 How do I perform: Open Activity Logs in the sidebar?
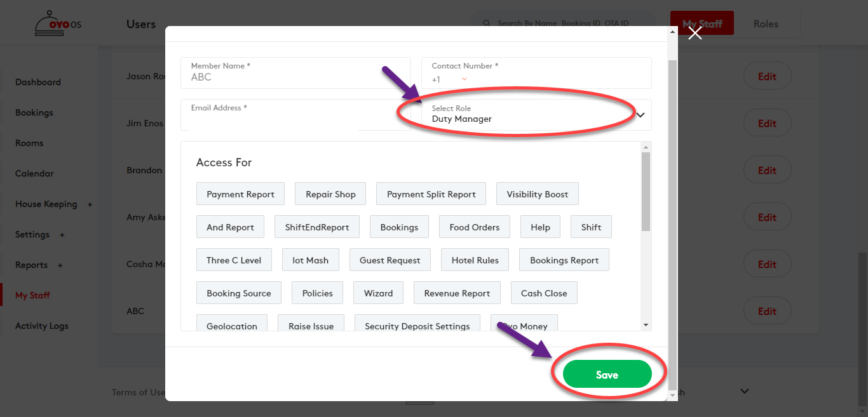tap(42, 326)
